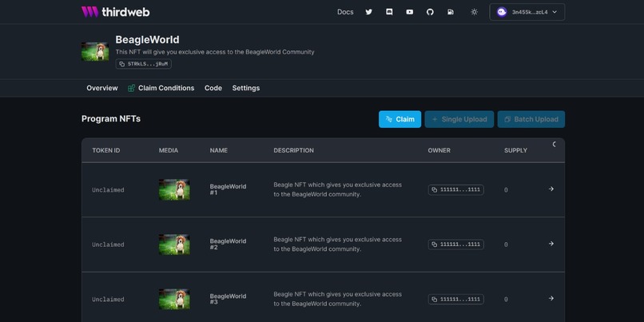This screenshot has height=322, width=644.
Task: Click the description text of BeagleWorld #2
Action: (338, 244)
